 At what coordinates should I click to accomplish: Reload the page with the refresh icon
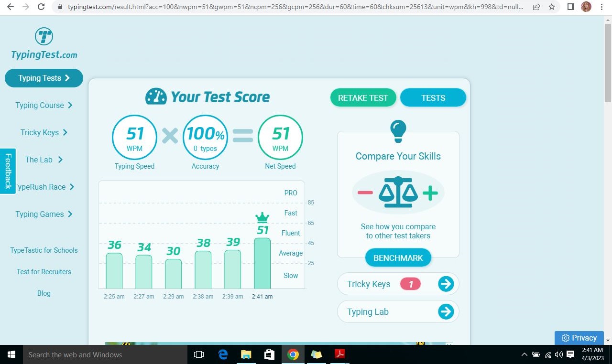coord(41,7)
